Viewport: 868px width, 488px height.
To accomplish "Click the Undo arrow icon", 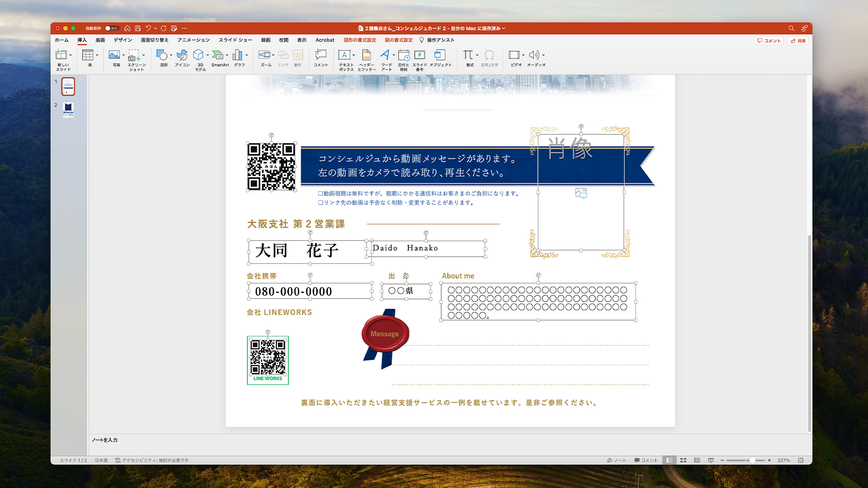I will [148, 28].
